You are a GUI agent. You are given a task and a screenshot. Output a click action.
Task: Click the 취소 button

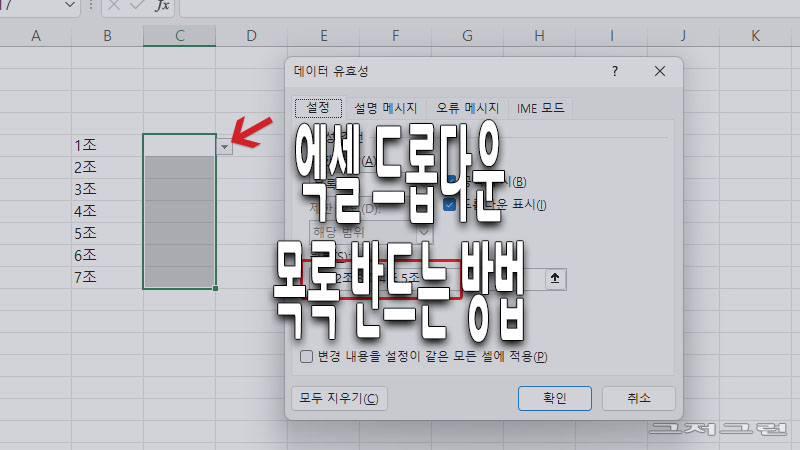[x=639, y=398]
